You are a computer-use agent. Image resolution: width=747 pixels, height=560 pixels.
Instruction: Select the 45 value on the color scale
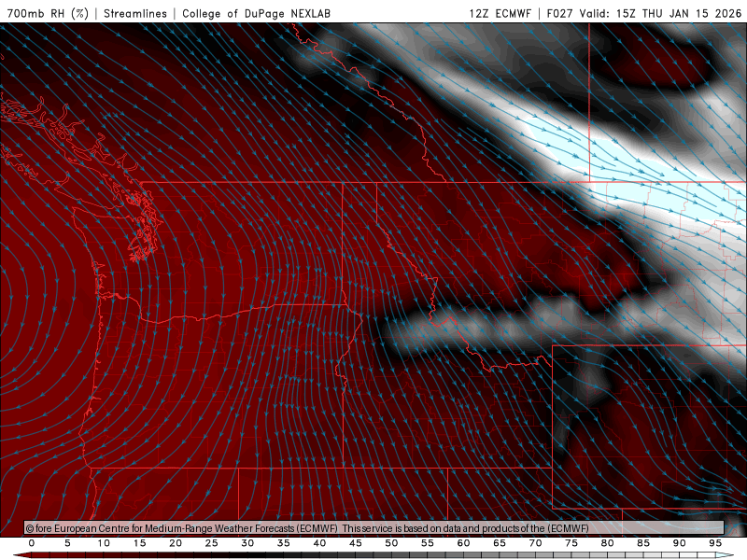pyautogui.click(x=356, y=543)
